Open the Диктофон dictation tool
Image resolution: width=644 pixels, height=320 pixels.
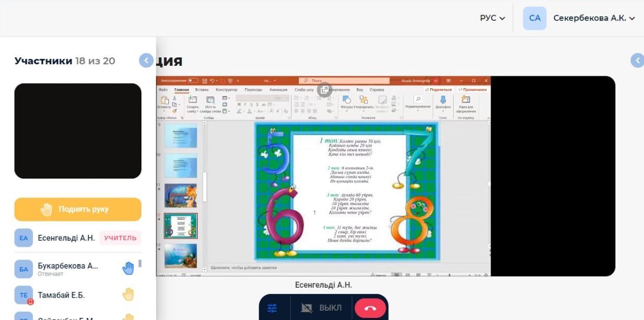[443, 101]
